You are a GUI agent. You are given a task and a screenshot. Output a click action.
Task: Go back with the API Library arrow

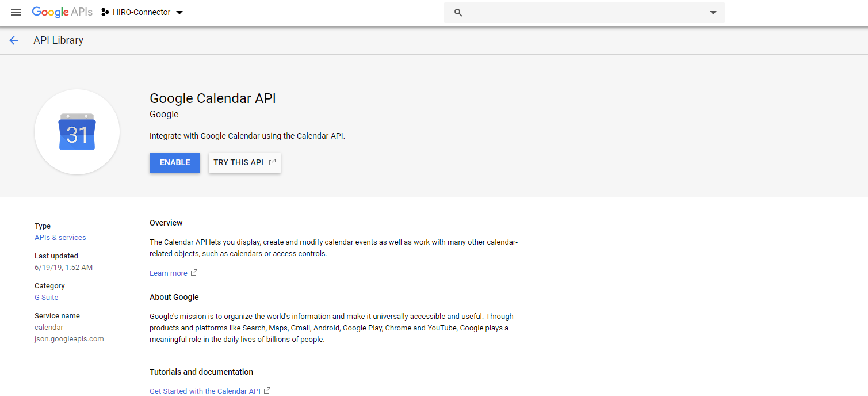point(14,40)
